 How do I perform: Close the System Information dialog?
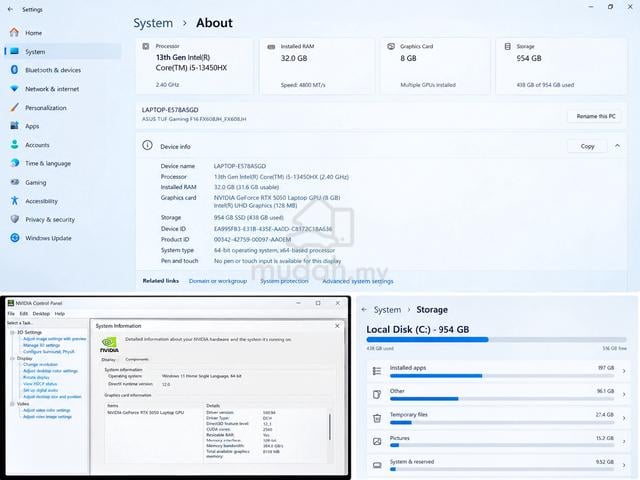[x=337, y=326]
